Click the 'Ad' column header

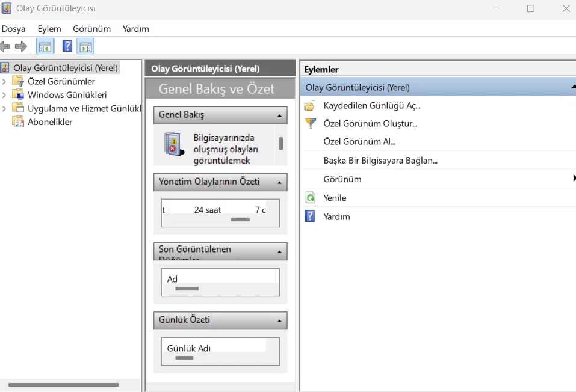tap(172, 279)
